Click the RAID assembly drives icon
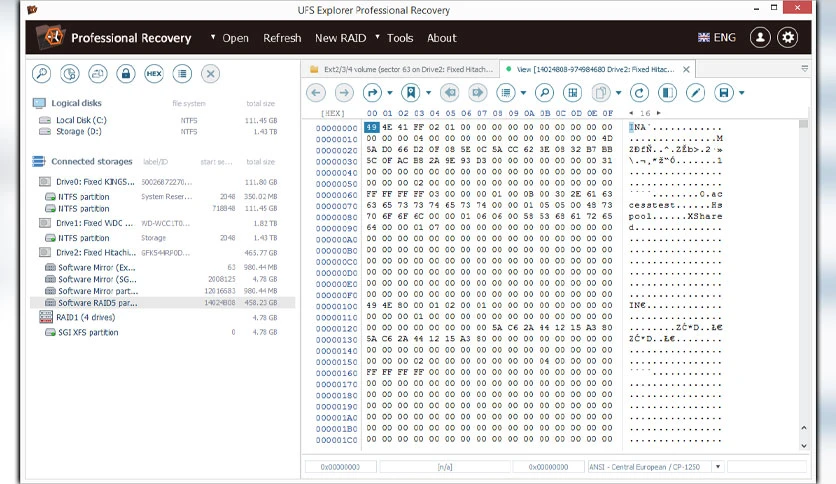Viewport: 836px width, 484px height. coord(98,74)
